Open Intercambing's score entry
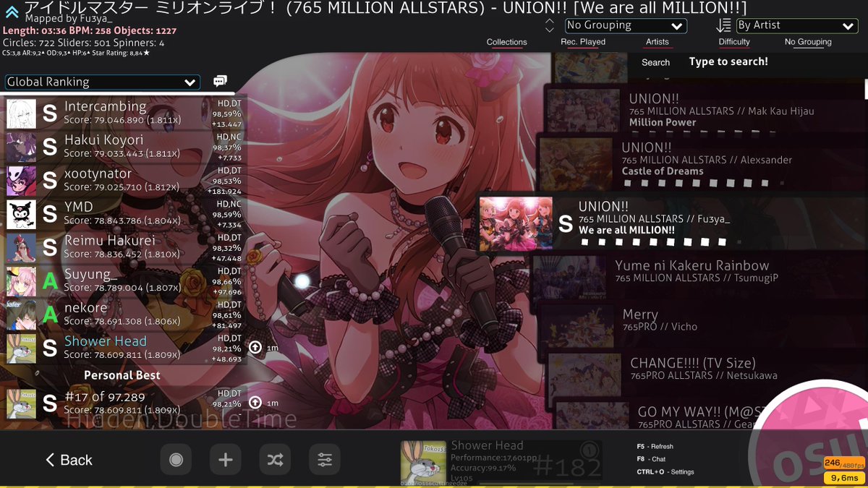Viewport: 868px width, 488px height. [x=124, y=114]
